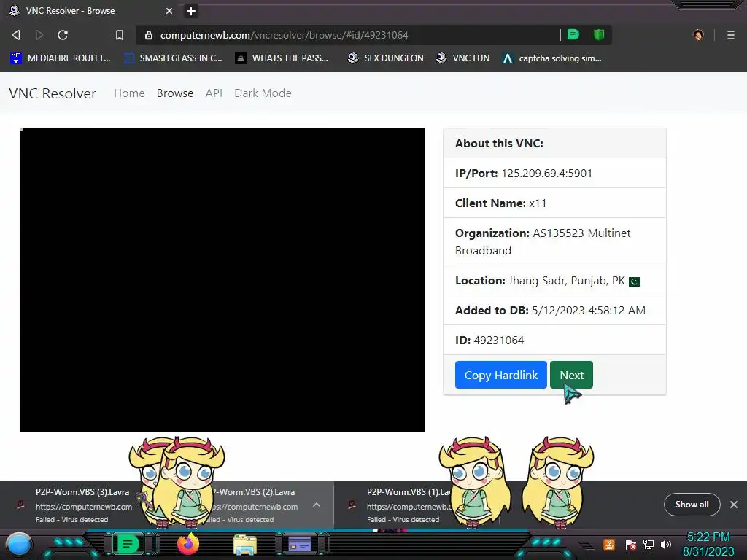Select the Browse nav item
This screenshot has width=747, height=560.
point(175,93)
